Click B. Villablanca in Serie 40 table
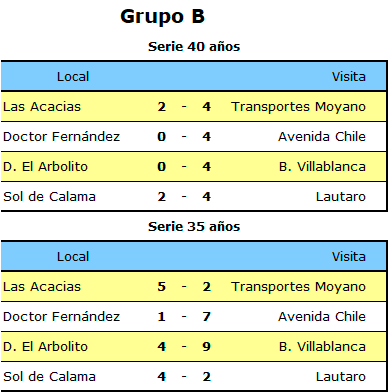This screenshot has height=392, width=388. (x=322, y=167)
